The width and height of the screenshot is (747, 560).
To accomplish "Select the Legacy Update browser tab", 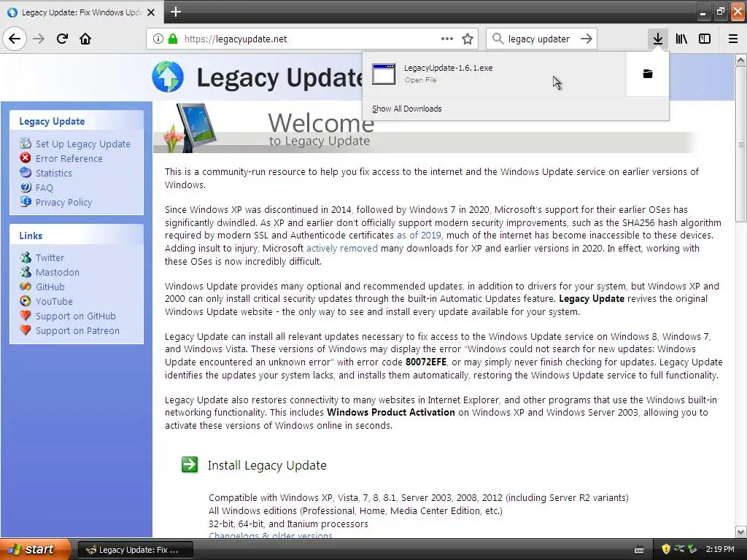I will click(x=82, y=12).
